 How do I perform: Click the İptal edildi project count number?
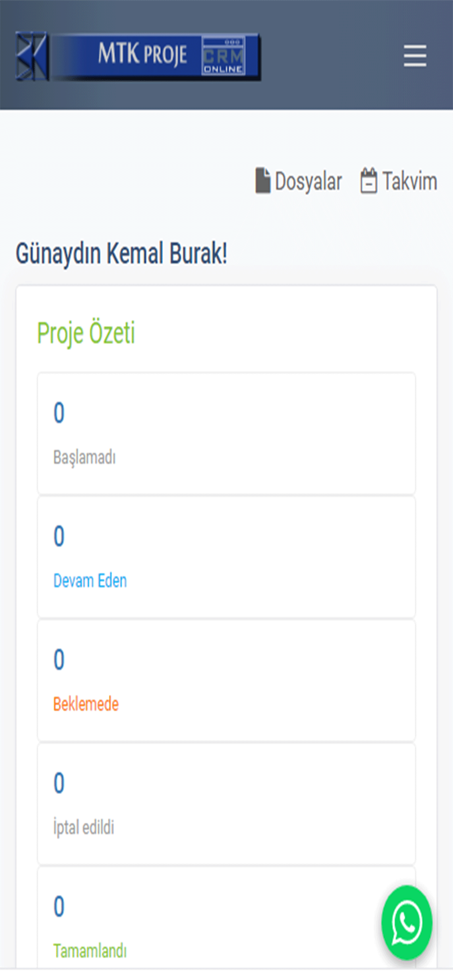point(59,783)
